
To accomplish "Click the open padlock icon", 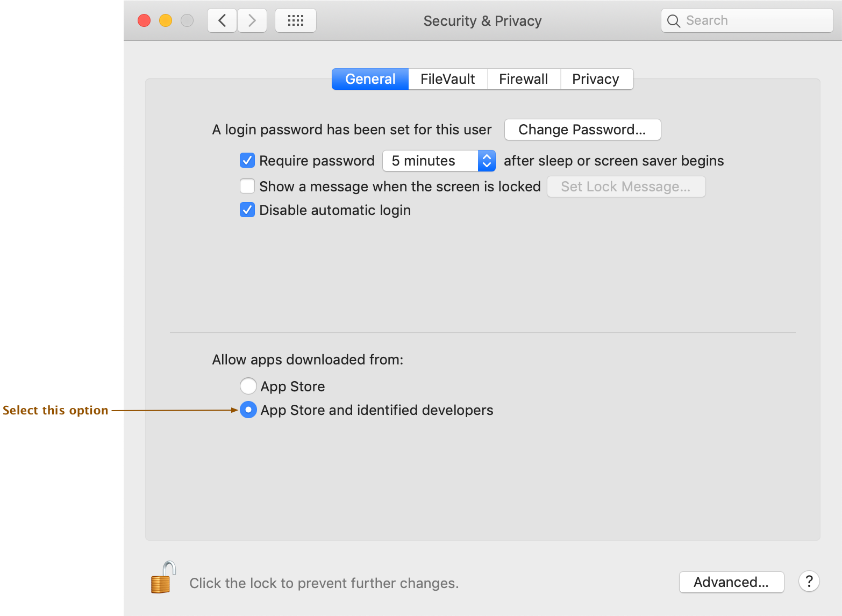I will click(163, 577).
